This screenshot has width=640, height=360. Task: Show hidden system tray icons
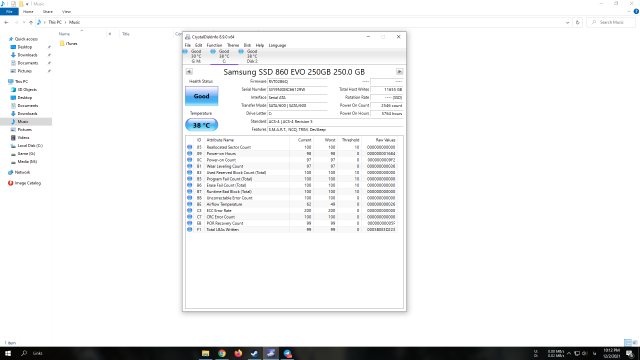569,353
